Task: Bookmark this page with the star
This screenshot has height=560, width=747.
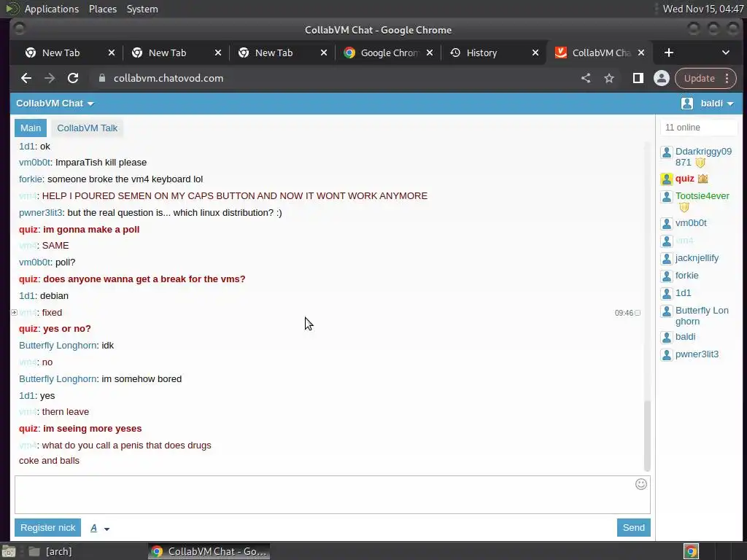Action: 609,78
